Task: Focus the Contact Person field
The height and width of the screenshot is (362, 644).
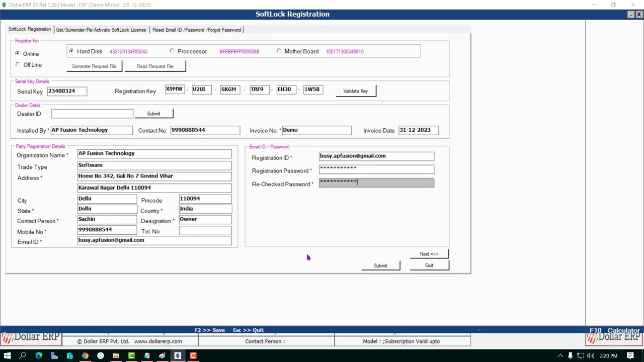Action: pos(107,220)
